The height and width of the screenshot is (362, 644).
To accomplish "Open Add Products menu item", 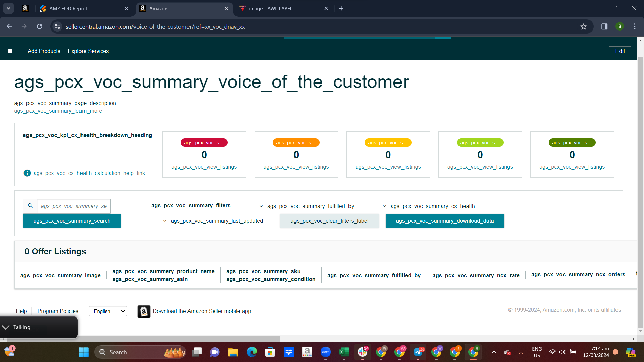I will point(44,51).
